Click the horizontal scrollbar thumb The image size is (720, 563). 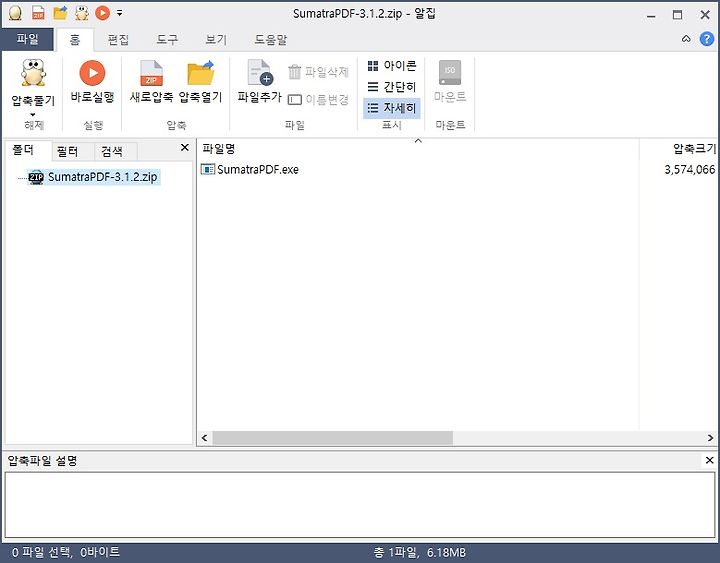[332, 438]
